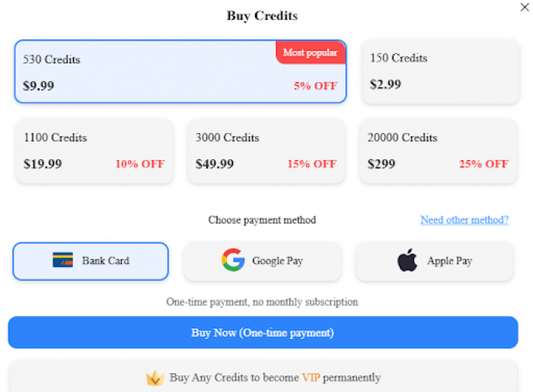Click Buy Now one-time payment button
Screen dimensions: 533x392
[263, 333]
